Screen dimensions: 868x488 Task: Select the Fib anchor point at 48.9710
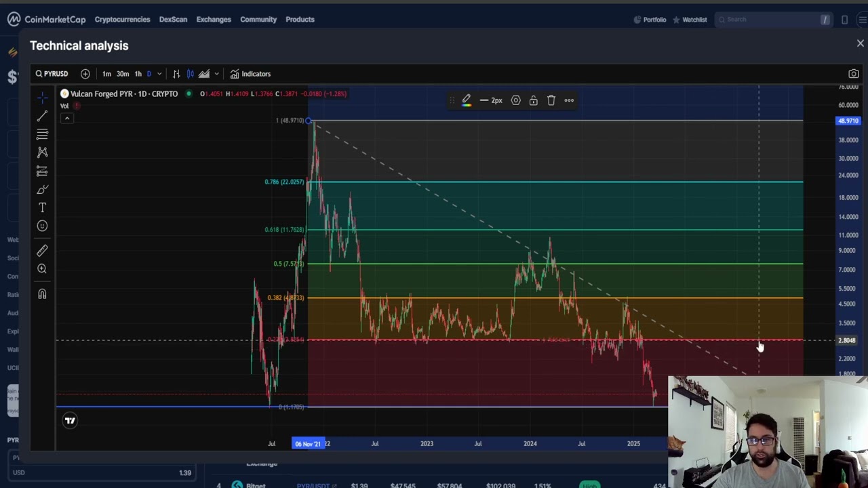click(309, 121)
